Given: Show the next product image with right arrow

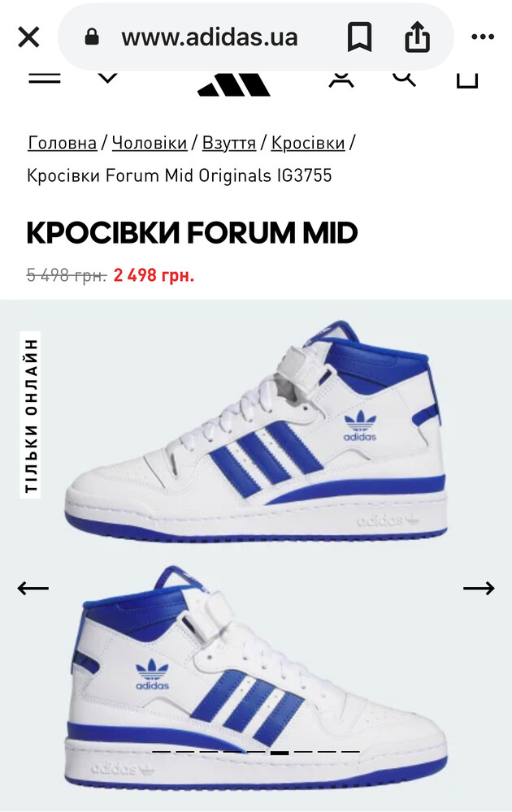Looking at the screenshot, I should [479, 588].
